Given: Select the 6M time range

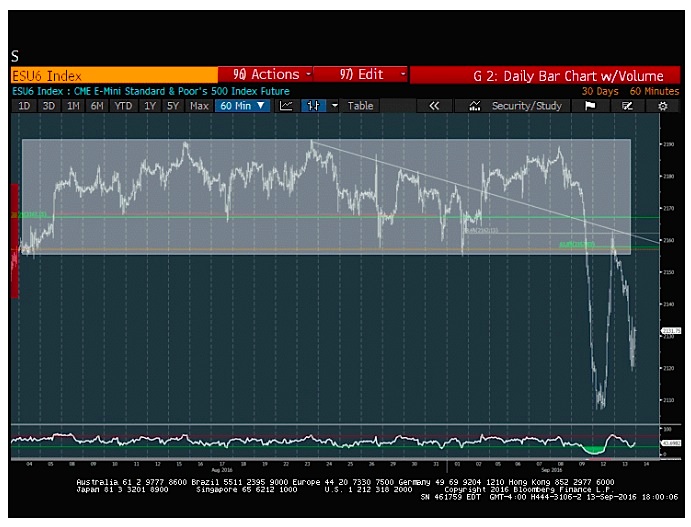Looking at the screenshot, I should (97, 106).
